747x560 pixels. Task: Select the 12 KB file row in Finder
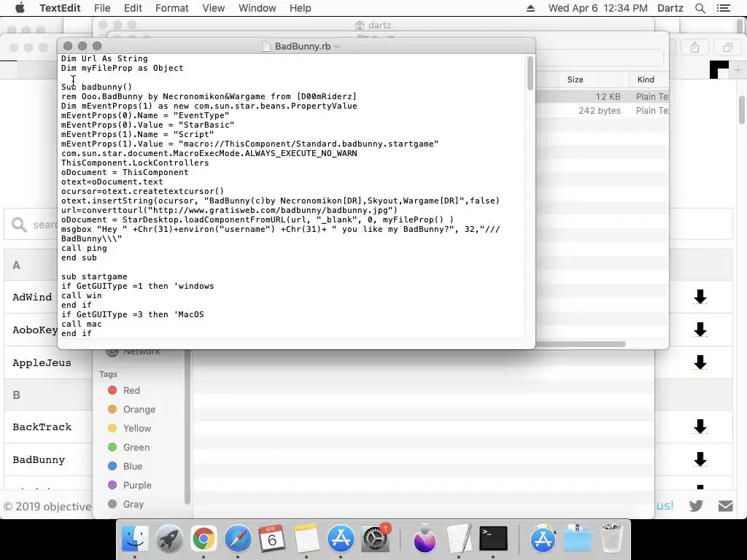(602, 97)
